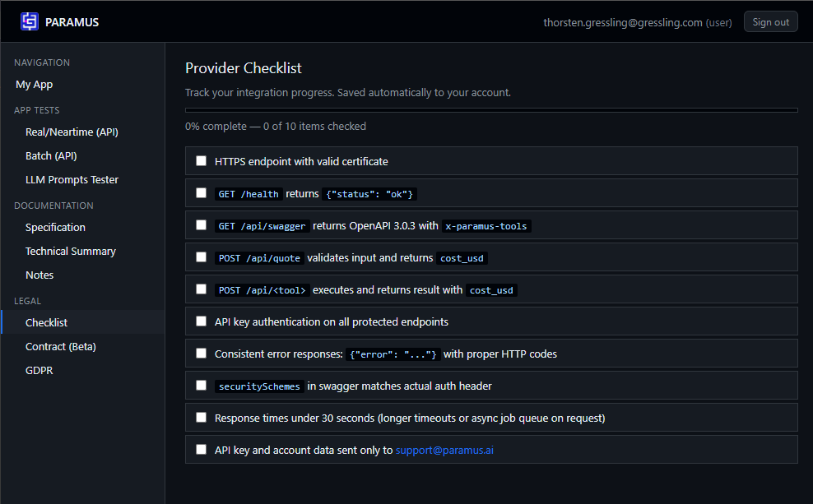Click the DOCUMENTATION section header
The width and height of the screenshot is (813, 504).
click(54, 206)
